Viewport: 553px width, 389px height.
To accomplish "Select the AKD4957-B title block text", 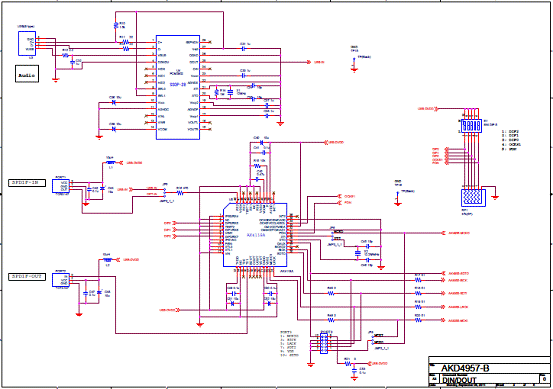I will pyautogui.click(x=465, y=368).
